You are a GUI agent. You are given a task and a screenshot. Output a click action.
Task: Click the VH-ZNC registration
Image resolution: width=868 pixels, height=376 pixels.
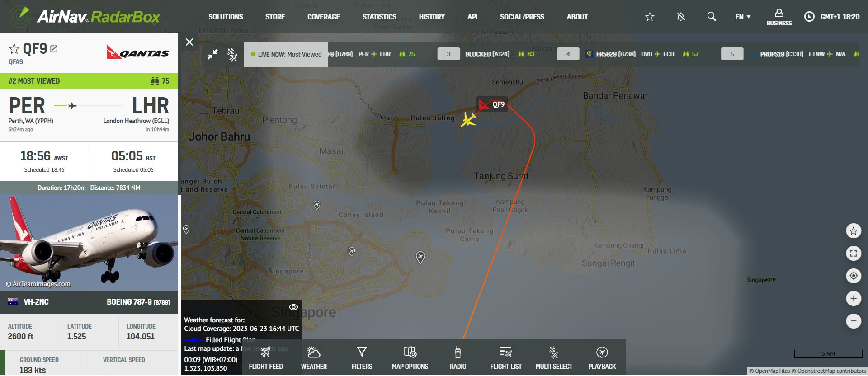36,302
